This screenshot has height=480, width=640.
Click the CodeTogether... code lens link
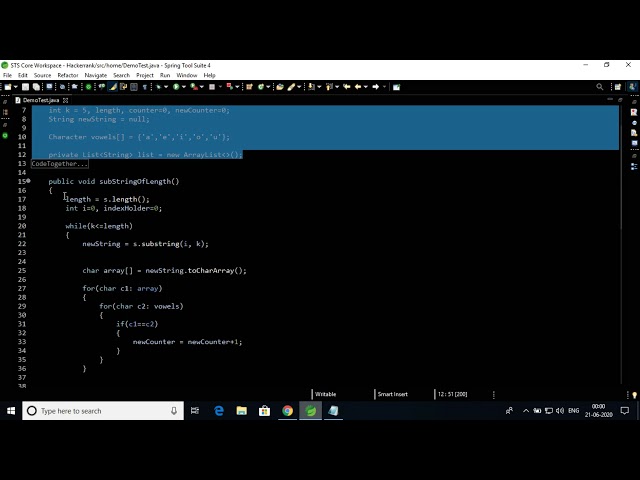(59, 164)
